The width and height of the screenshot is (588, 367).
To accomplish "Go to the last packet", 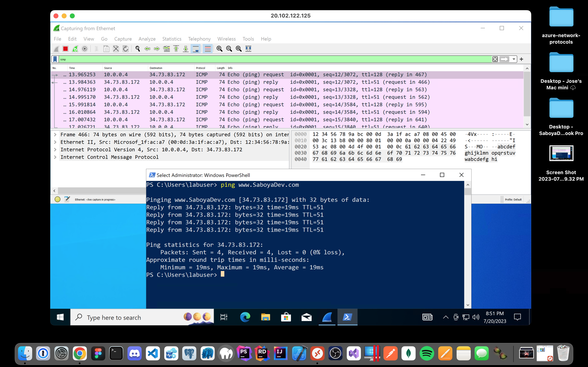I will pyautogui.click(x=186, y=49).
